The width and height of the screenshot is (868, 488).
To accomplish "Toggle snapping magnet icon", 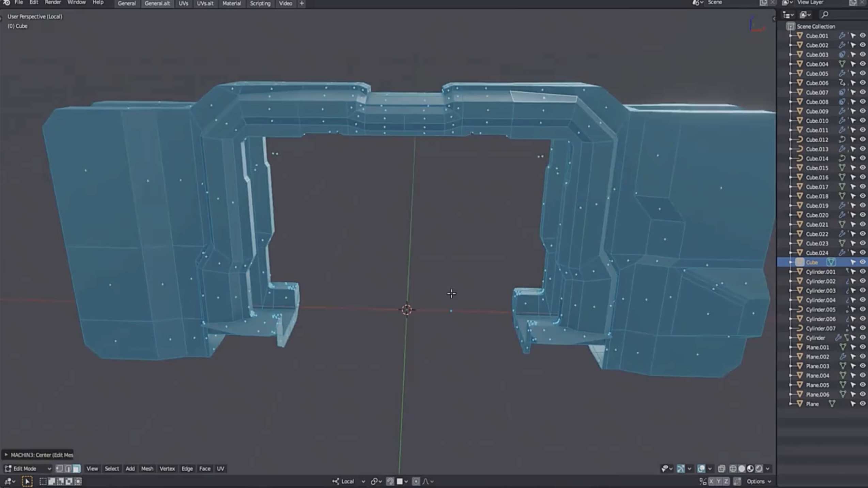I will click(390, 481).
